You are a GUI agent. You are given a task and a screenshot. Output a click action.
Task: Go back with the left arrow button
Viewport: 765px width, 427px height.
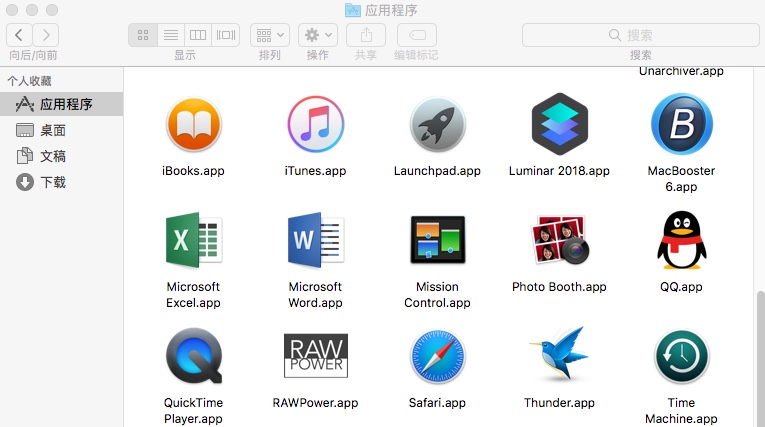pyautogui.click(x=19, y=35)
